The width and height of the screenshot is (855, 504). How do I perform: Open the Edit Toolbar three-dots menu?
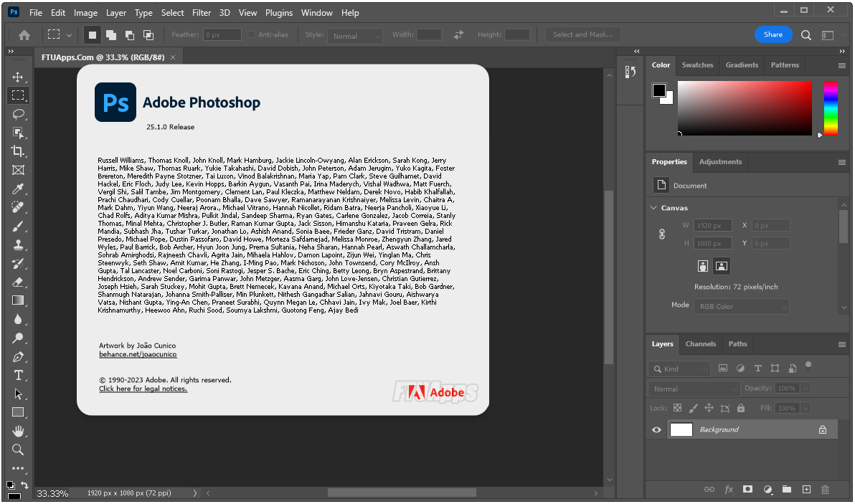point(18,468)
